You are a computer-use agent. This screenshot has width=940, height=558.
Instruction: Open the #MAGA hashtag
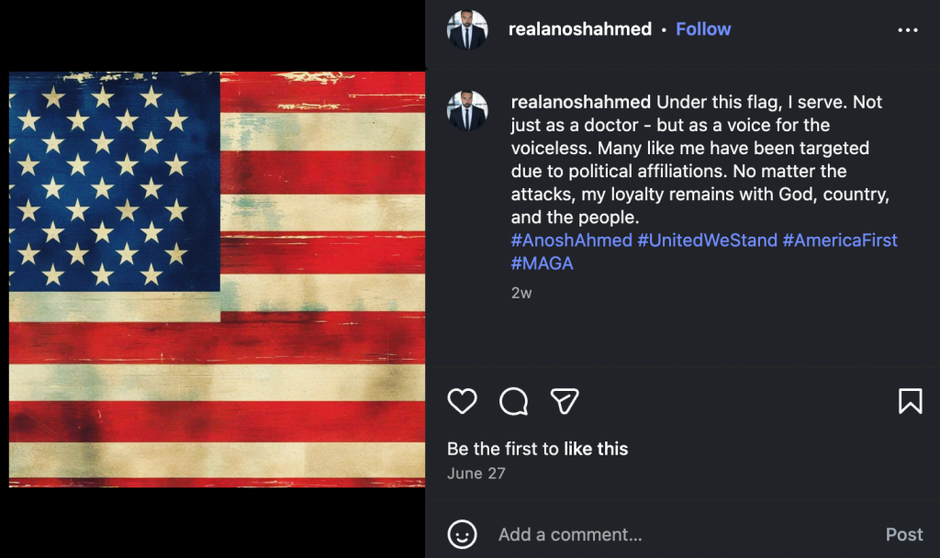tap(542, 263)
